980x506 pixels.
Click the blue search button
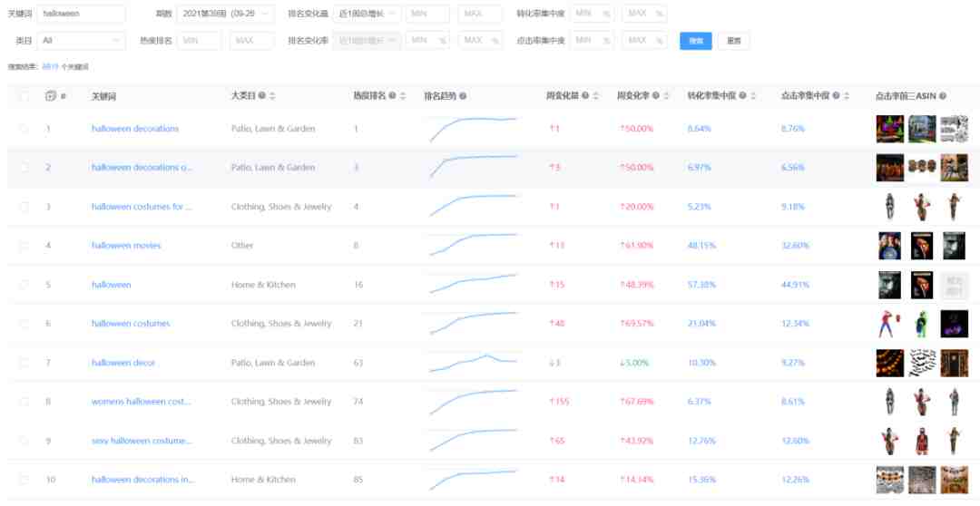tap(696, 41)
